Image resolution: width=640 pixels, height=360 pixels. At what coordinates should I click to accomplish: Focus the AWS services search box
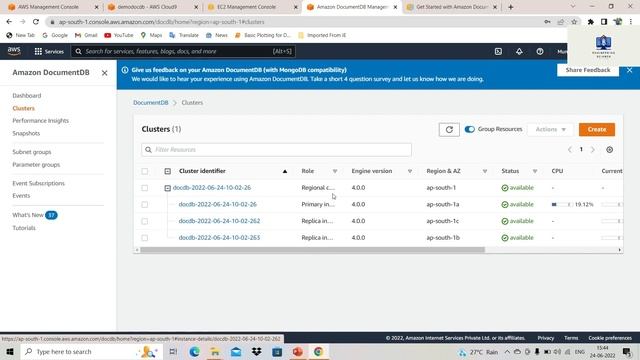point(183,51)
